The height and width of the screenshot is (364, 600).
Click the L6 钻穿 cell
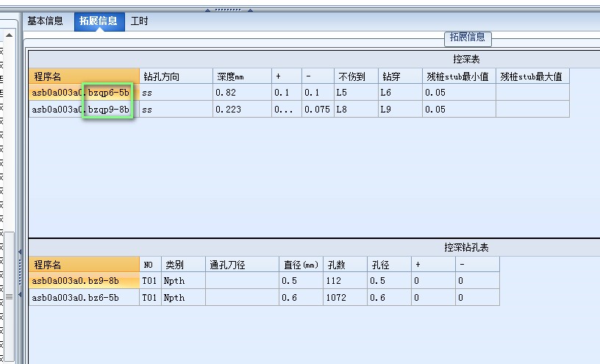point(400,92)
